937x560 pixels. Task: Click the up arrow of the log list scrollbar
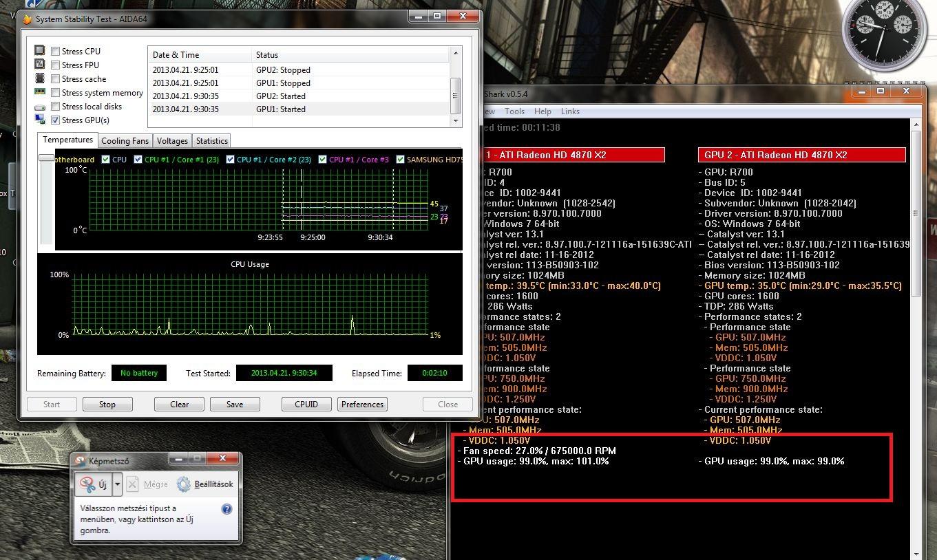[x=455, y=53]
